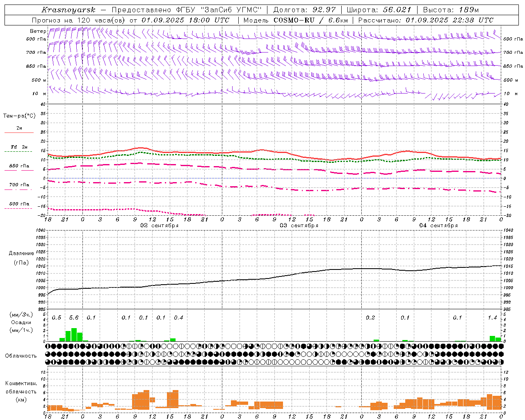Click the Рассчитано: 01.09.2025 22:38 UTC text
The image size is (525, 420).
[426, 20]
